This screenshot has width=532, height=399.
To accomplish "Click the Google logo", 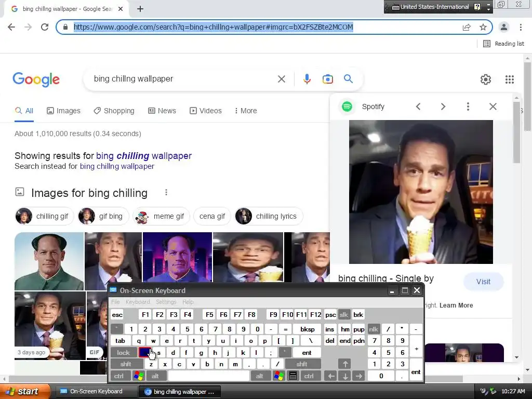I will 36,79.
